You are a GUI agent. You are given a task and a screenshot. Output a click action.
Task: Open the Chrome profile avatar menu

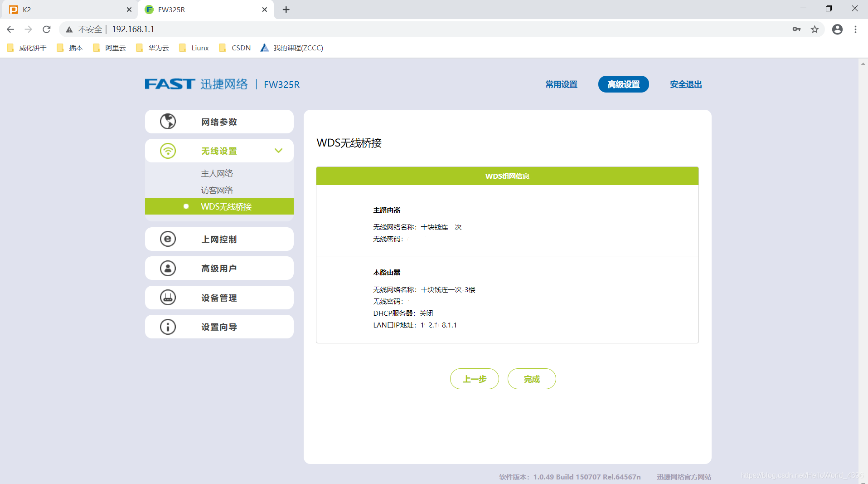pyautogui.click(x=837, y=29)
